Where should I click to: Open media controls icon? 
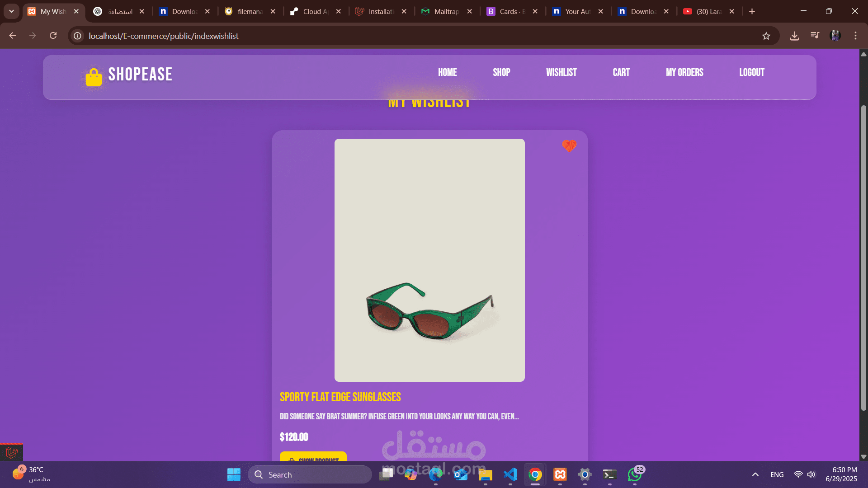click(815, 36)
